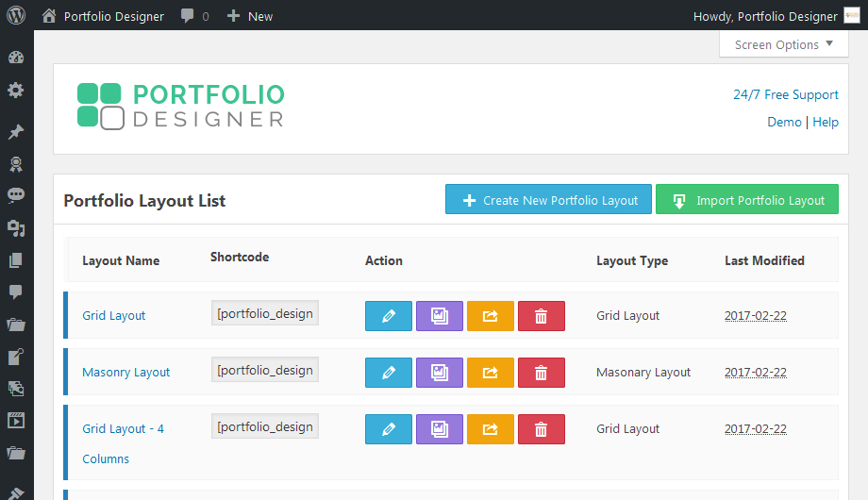Click the 2017-02-22 date in Masonry Layout row
The width and height of the screenshot is (868, 500).
pos(755,372)
